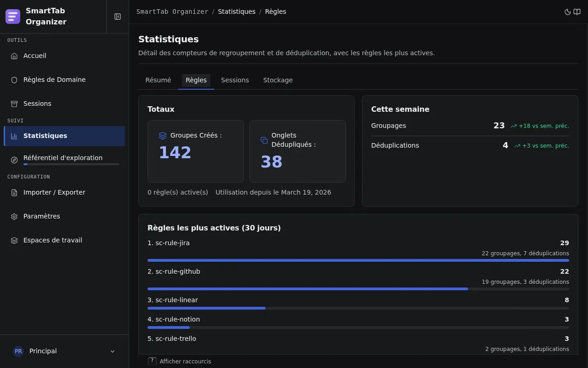Click SmartTab Organizer in the breadcrumb
Image resolution: width=588 pixels, height=368 pixels.
pos(172,12)
